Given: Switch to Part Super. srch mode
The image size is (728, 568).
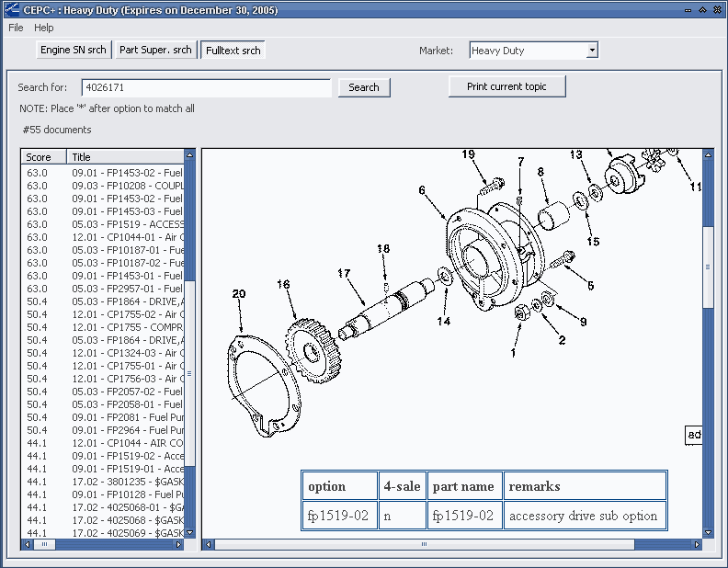Looking at the screenshot, I should 156,50.
